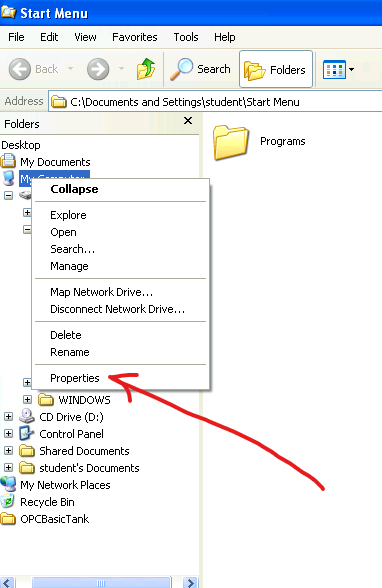The width and height of the screenshot is (382, 588).
Task: Choose Rename in context menu
Action: click(x=121, y=352)
